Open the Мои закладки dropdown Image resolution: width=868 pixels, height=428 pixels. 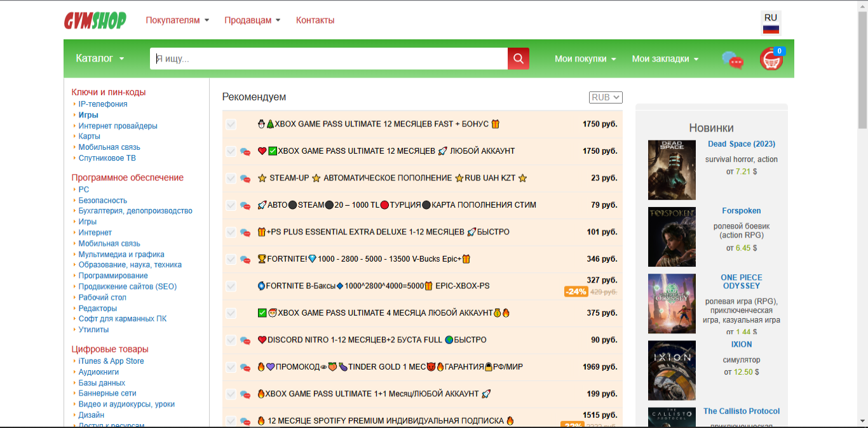665,58
